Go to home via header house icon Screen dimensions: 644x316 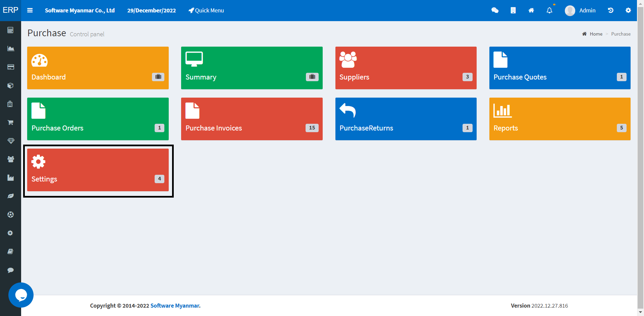(x=531, y=10)
